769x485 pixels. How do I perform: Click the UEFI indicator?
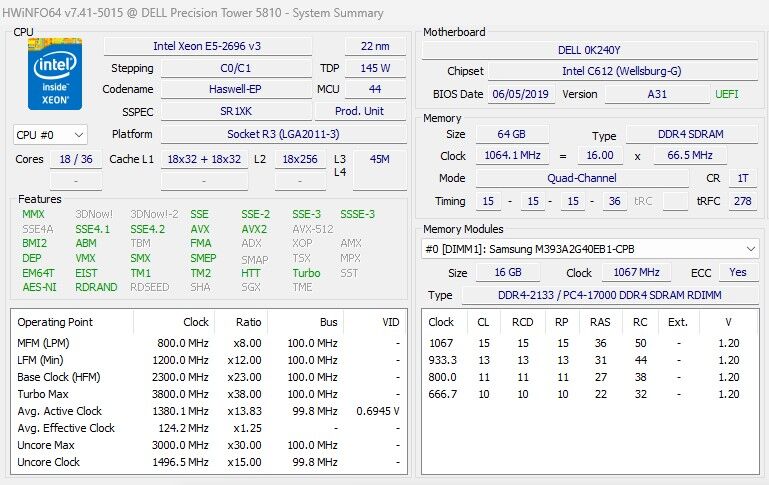pyautogui.click(x=727, y=94)
